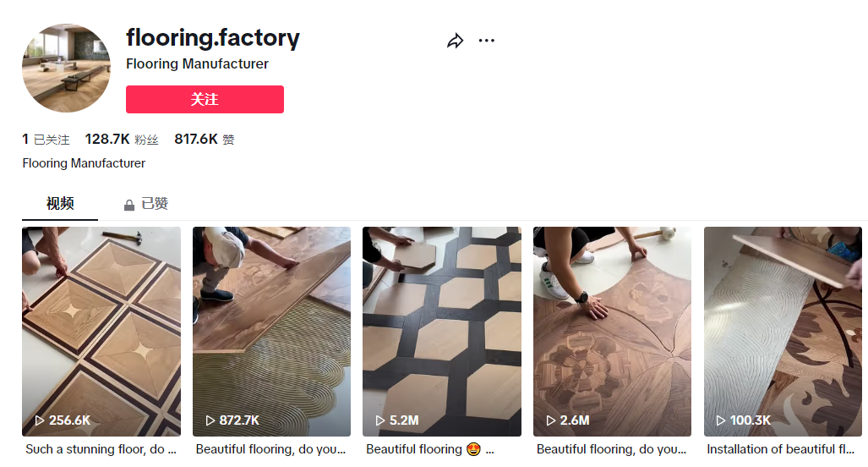The width and height of the screenshot is (868, 467).
Task: Open the hexagon flooring video thumbnail
Action: coord(442,331)
